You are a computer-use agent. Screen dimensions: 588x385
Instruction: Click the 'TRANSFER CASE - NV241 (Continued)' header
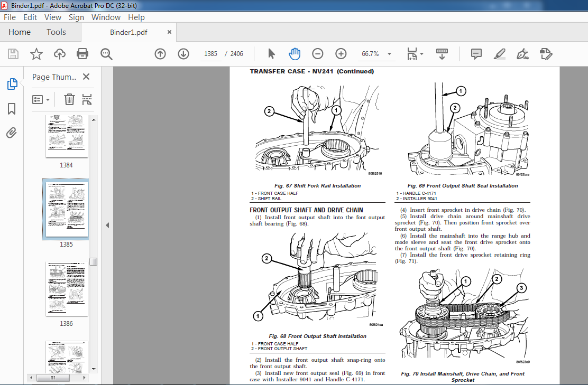tap(312, 71)
